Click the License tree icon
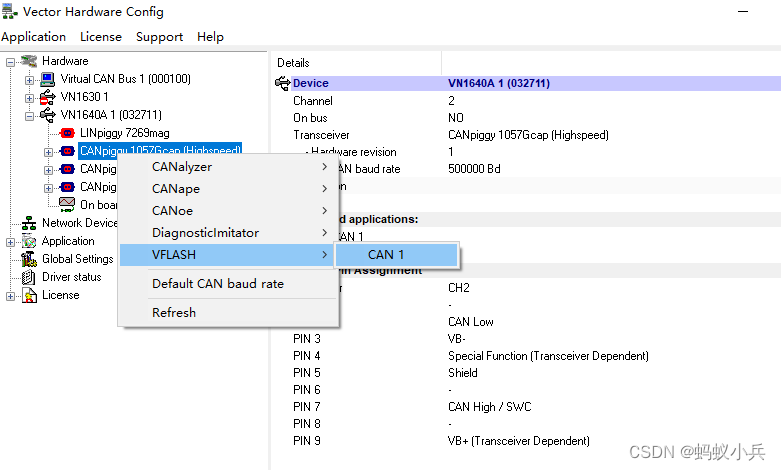This screenshot has width=781, height=470. pyautogui.click(x=29, y=295)
